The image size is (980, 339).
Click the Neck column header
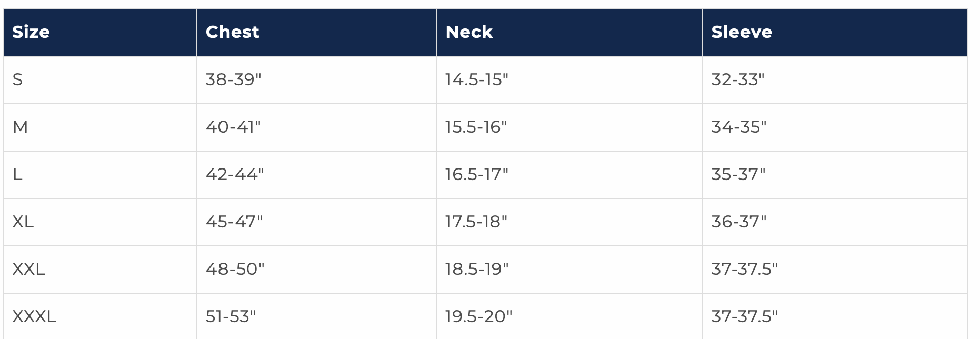click(x=469, y=32)
